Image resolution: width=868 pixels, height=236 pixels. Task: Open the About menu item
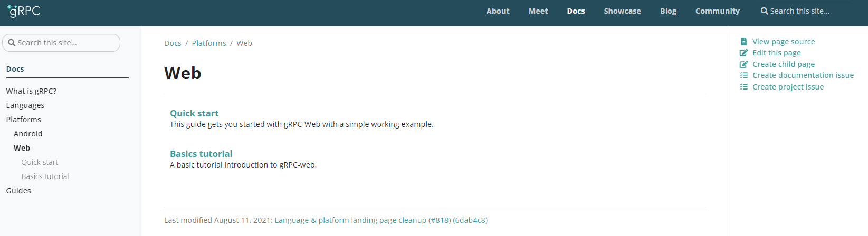coord(498,11)
